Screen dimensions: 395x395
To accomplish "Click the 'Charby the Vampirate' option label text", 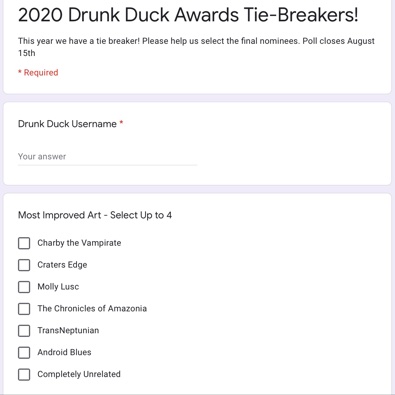I will coord(79,243).
